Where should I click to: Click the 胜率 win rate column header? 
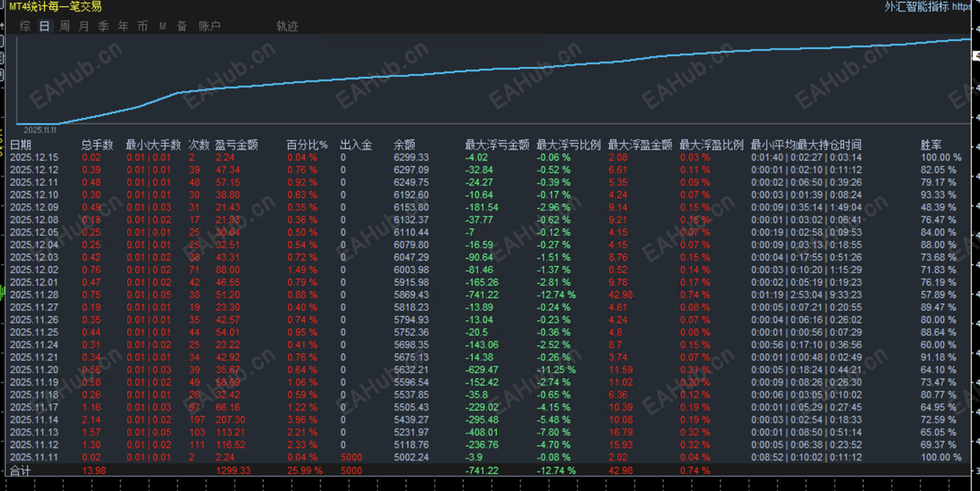931,145
